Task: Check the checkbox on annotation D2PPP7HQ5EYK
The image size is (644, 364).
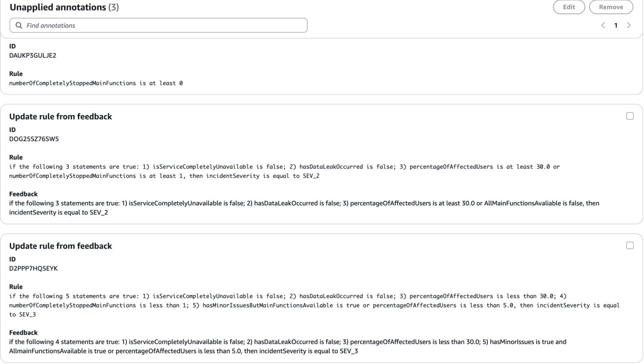Action: tap(629, 245)
